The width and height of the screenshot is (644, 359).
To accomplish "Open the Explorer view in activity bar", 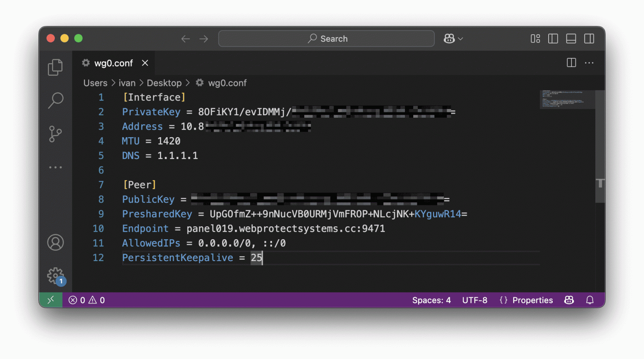I will (x=55, y=67).
